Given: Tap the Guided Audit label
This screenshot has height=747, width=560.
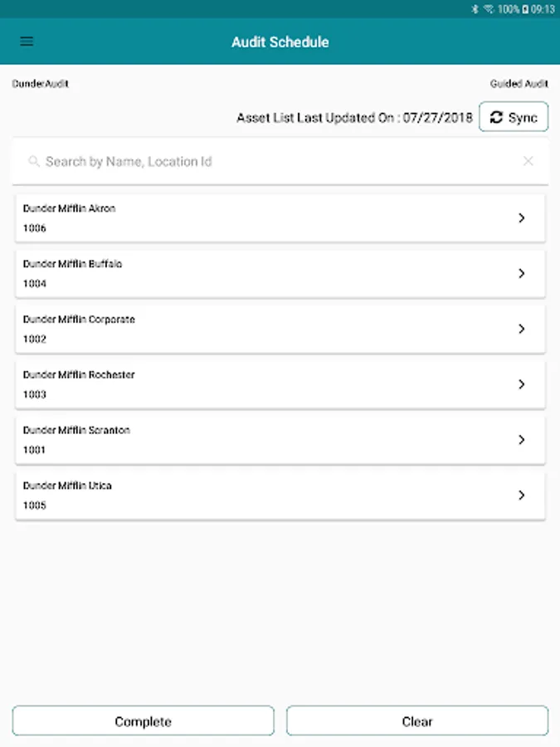Looking at the screenshot, I should pos(519,84).
